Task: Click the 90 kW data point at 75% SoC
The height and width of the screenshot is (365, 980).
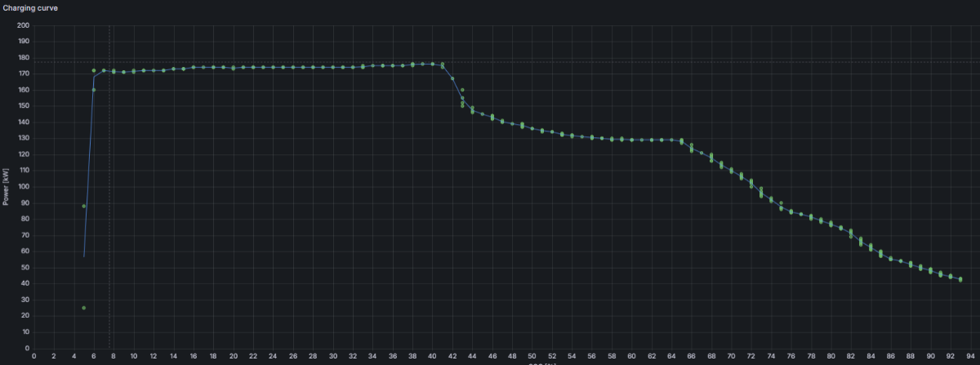Action: (781, 203)
